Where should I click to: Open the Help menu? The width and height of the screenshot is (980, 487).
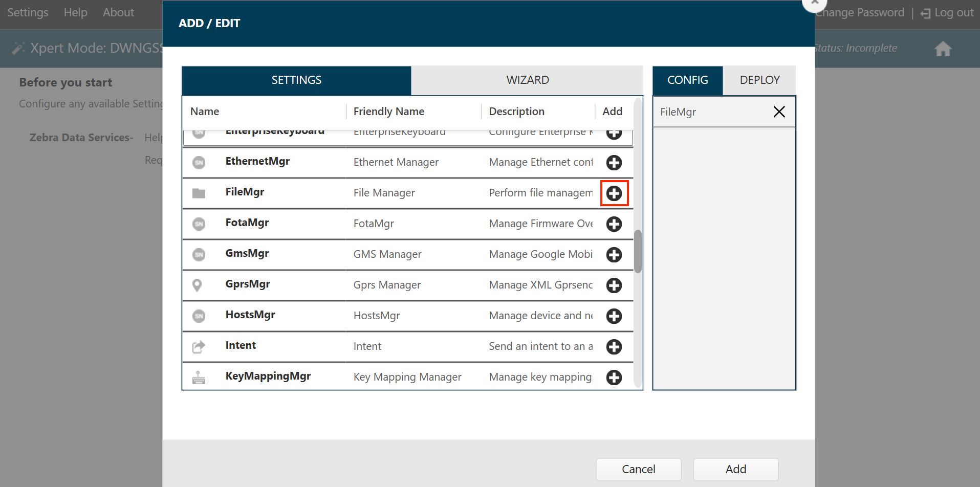click(x=75, y=12)
